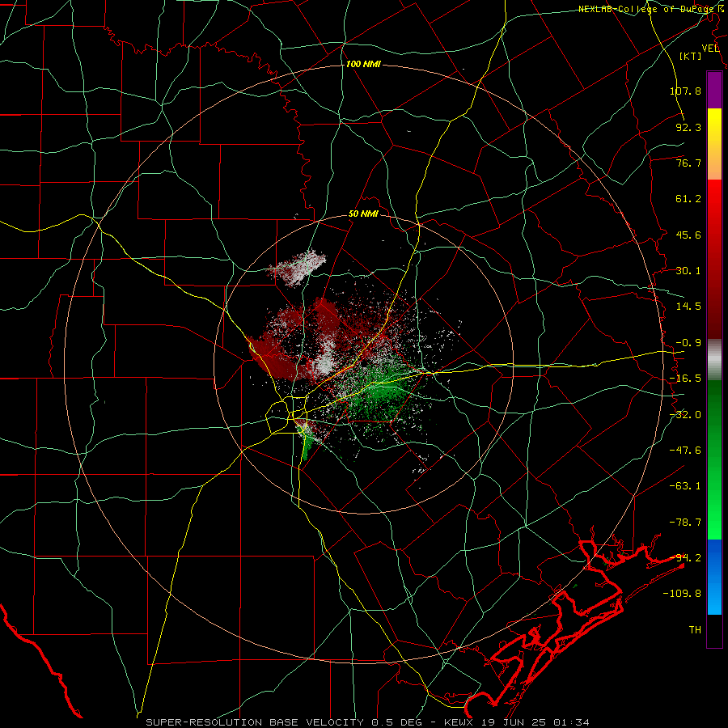Click the 14.5 velocity scale value
Screen dimensions: 728x728
688,307
